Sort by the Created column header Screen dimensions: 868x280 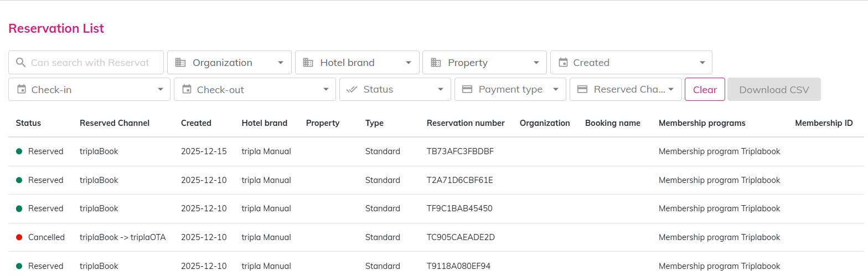(196, 123)
